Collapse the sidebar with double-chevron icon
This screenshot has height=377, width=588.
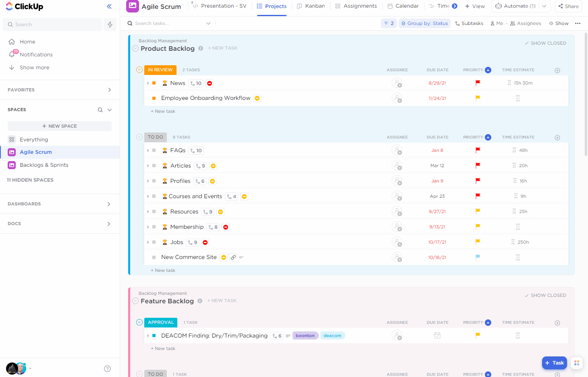pos(109,6)
